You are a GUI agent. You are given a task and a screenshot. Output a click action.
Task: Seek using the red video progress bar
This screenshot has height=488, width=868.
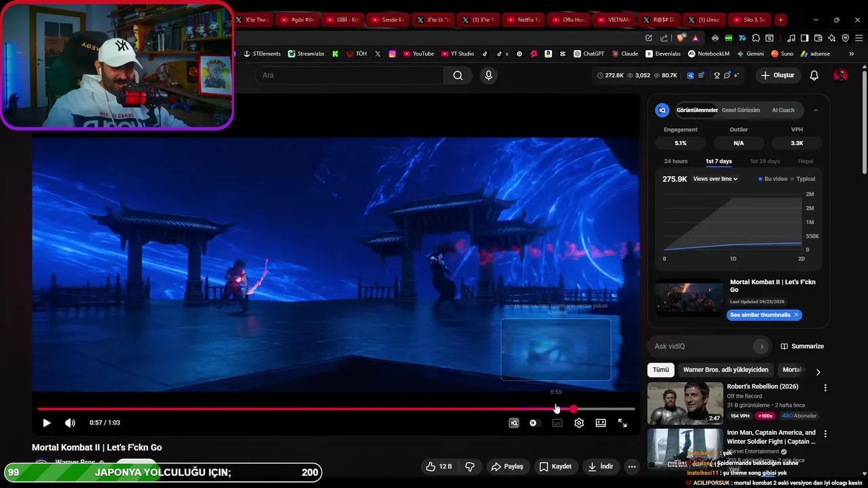(x=336, y=409)
